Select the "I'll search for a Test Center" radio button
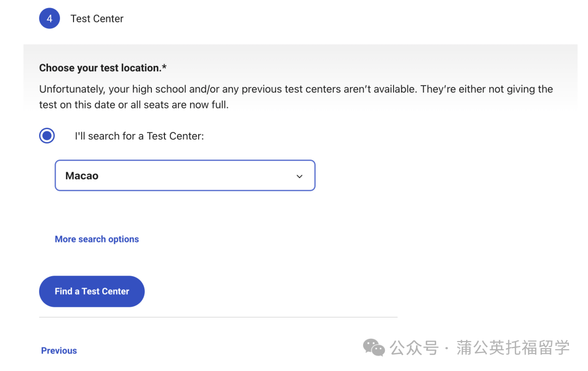The image size is (588, 371). point(47,136)
